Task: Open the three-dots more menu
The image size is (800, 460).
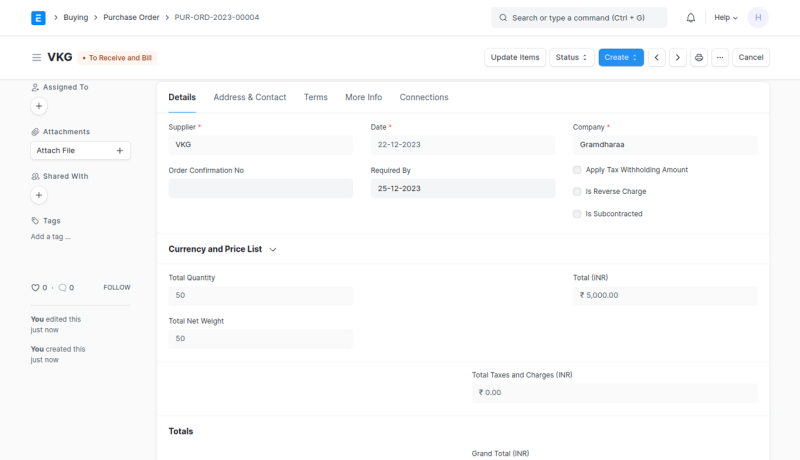Action: tap(720, 58)
